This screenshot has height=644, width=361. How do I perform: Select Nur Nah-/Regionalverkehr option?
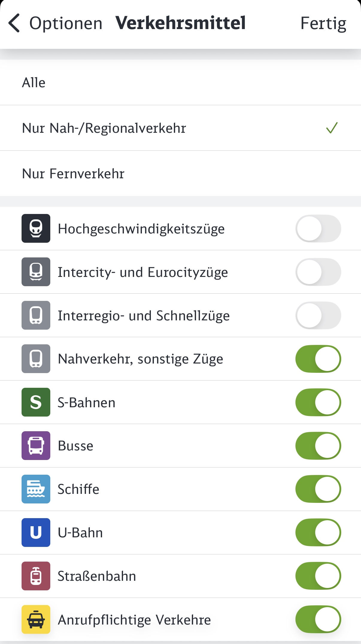(x=104, y=128)
